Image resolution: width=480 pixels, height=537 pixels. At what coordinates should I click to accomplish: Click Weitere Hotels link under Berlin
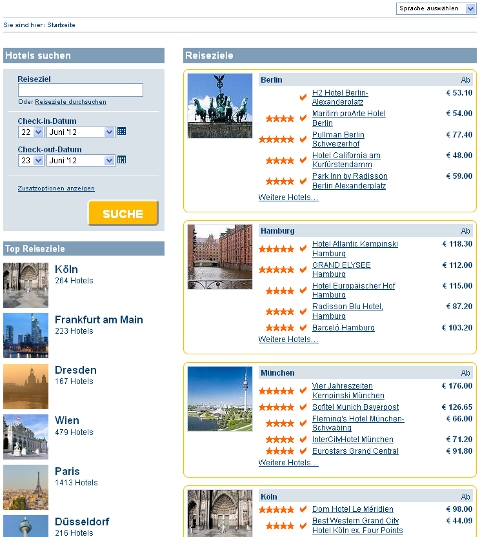tap(288, 197)
